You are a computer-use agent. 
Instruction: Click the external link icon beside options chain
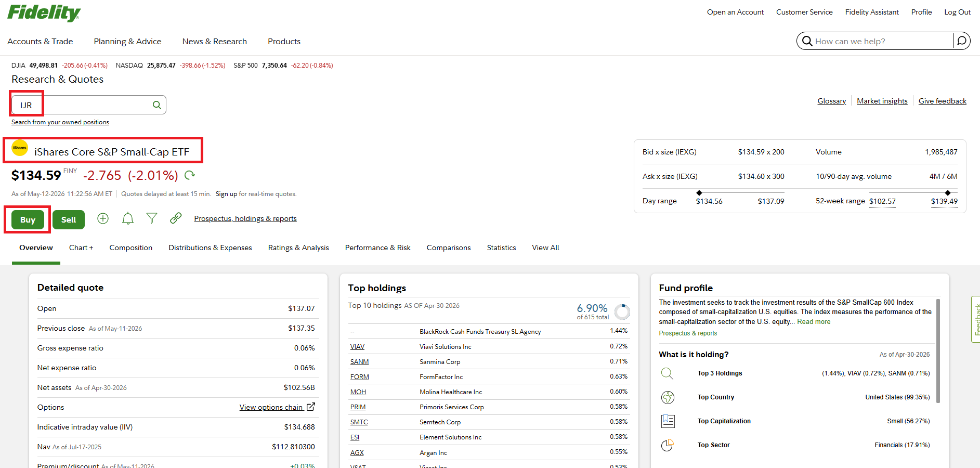click(311, 407)
